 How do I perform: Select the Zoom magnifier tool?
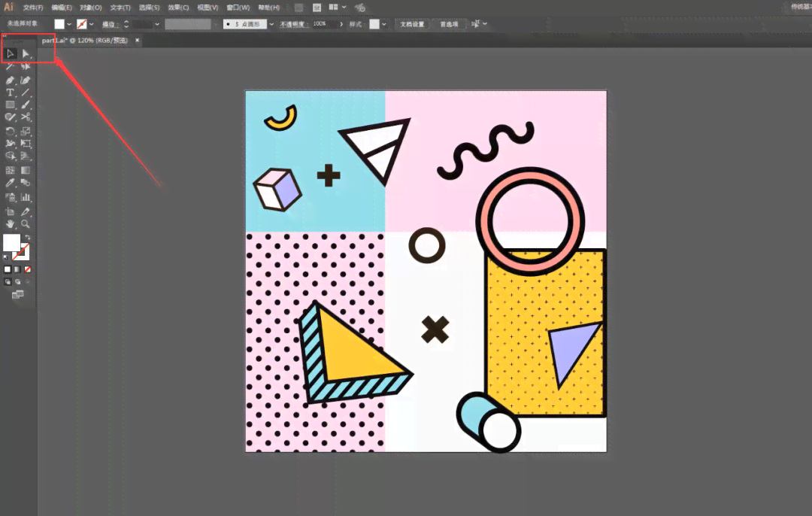click(26, 224)
